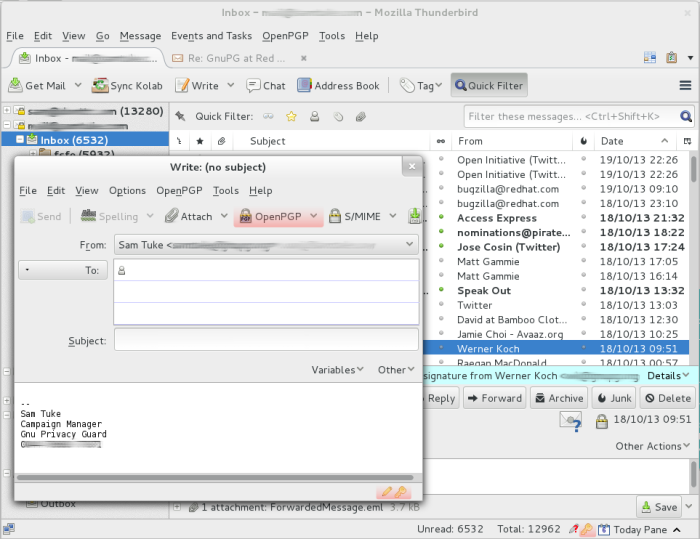Open Variables dropdown in Write window
This screenshot has width=700, height=539.
(338, 370)
